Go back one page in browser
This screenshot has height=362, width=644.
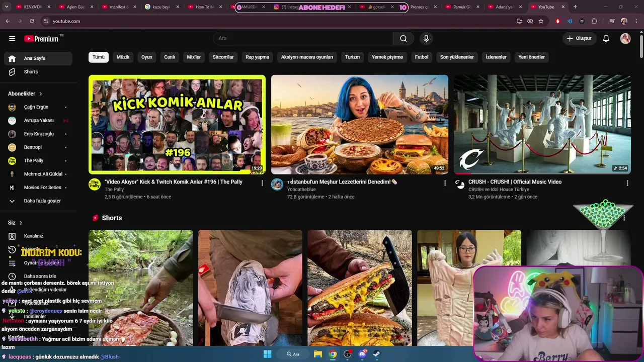(x=8, y=21)
